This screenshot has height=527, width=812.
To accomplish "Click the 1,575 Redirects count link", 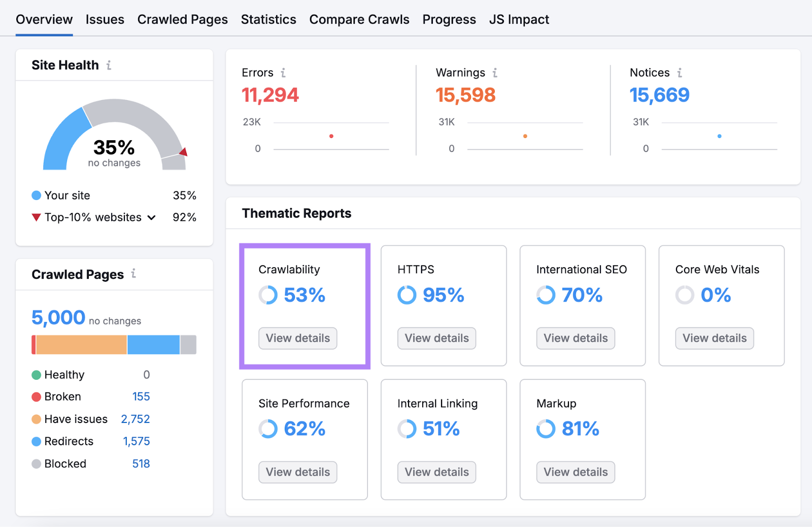I will click(x=136, y=441).
